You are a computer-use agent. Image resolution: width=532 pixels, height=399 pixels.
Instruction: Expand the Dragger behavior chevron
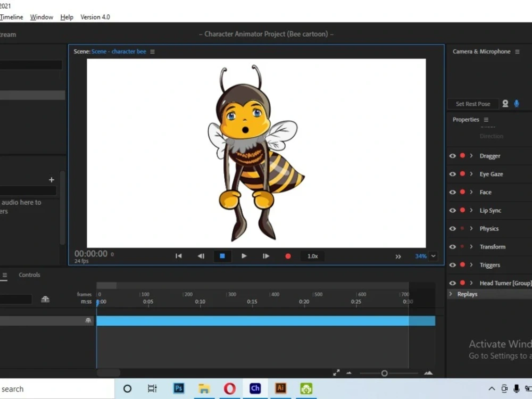tap(471, 156)
